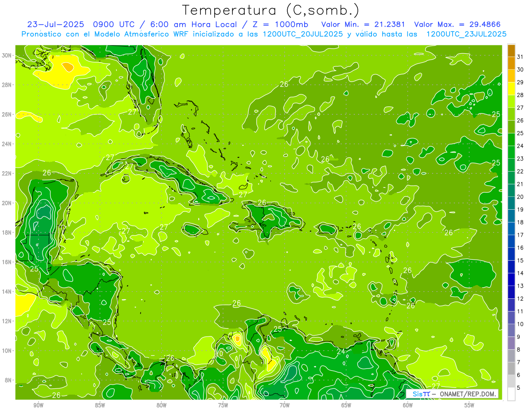Click the "8N" latitude axis label
This screenshot has width=532, height=411.
click(8, 380)
